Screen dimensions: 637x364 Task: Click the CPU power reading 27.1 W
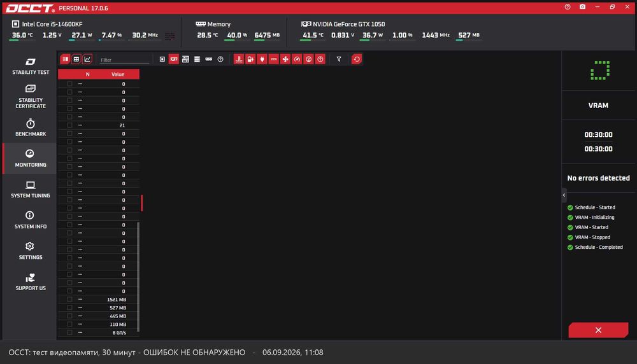[x=82, y=35]
